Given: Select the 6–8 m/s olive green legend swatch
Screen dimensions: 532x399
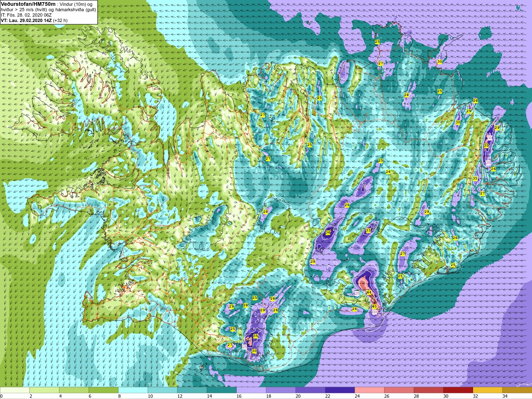Looking at the screenshot, I should [103, 391].
